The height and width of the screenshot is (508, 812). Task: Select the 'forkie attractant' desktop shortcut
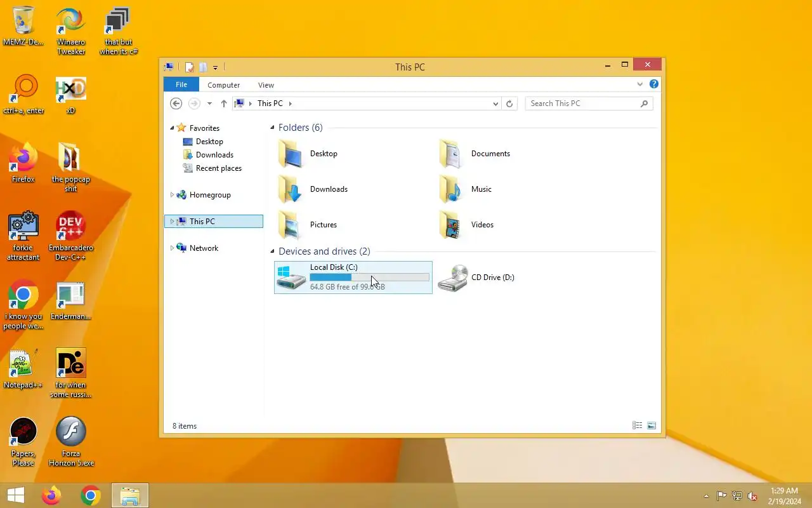23,236
